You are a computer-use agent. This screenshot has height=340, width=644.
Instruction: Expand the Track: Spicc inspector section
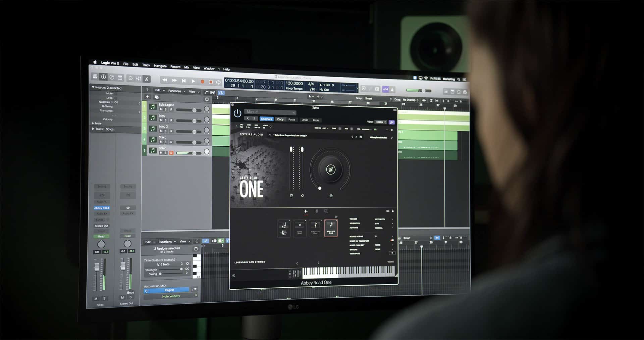coord(93,129)
